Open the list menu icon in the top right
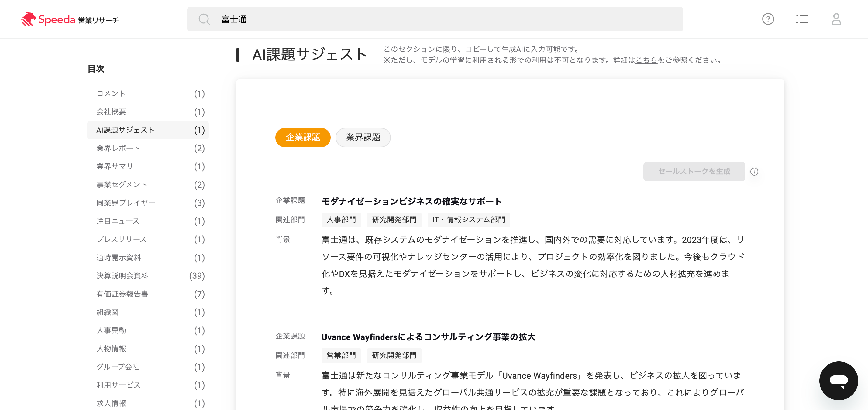 [802, 19]
